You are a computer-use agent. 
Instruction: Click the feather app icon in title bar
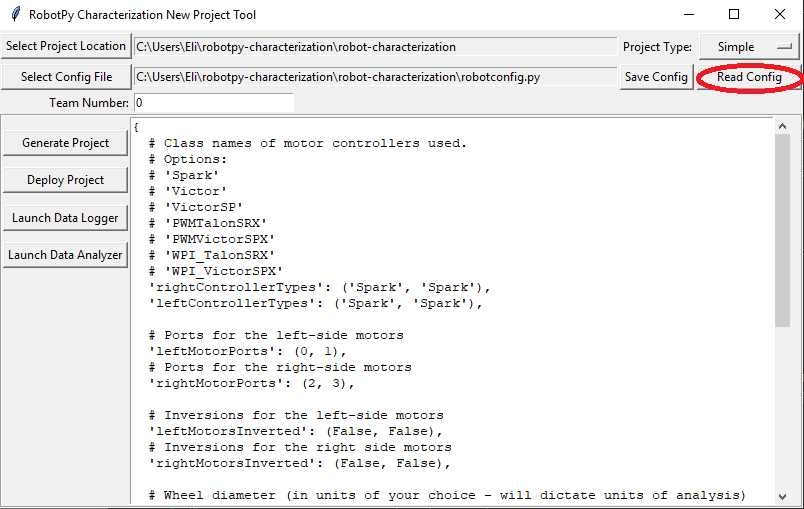pos(16,14)
